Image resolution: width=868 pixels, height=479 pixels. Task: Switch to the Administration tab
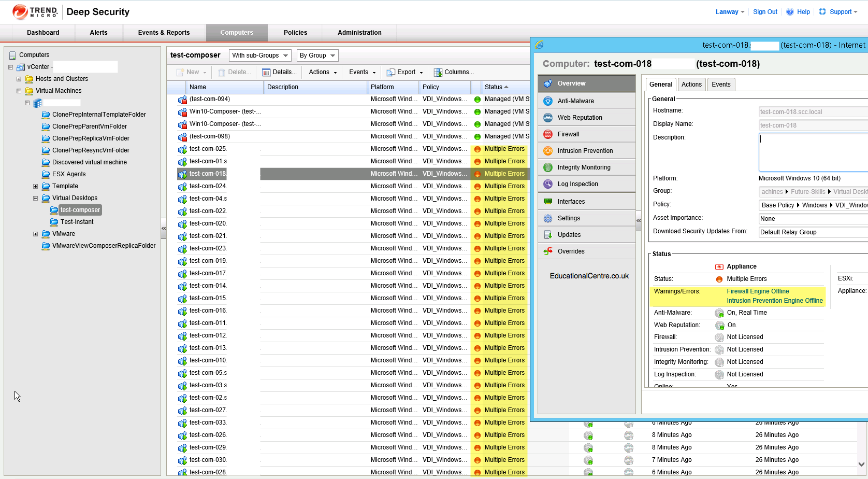click(359, 33)
